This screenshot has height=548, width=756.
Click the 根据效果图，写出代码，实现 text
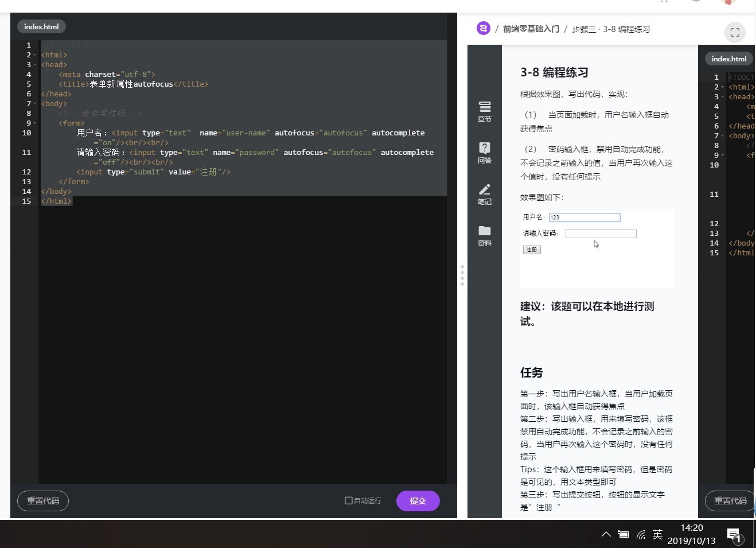(574, 94)
